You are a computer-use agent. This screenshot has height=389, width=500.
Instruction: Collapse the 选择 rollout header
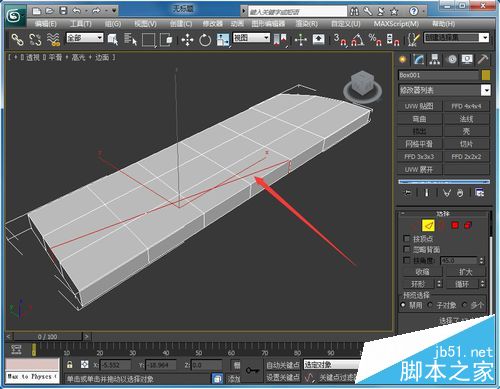pyautogui.click(x=443, y=214)
